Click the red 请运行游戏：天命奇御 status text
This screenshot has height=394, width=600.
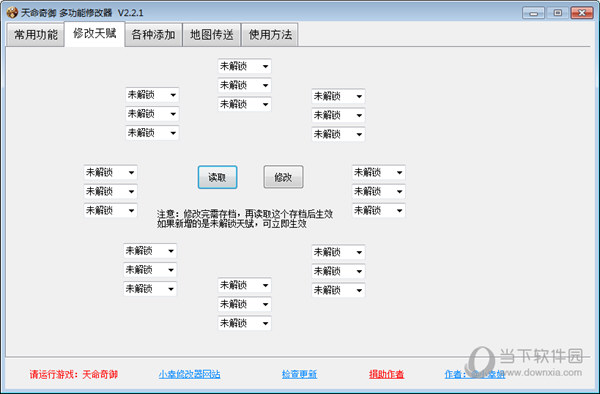73,374
